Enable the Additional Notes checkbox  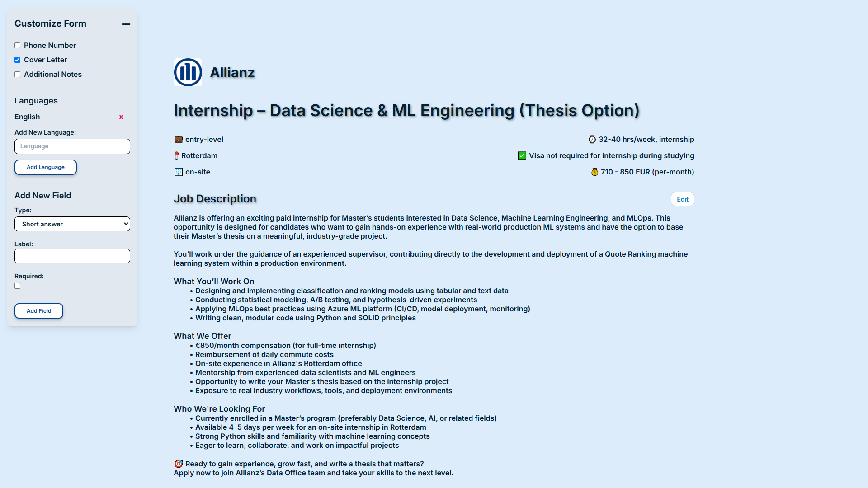point(17,75)
